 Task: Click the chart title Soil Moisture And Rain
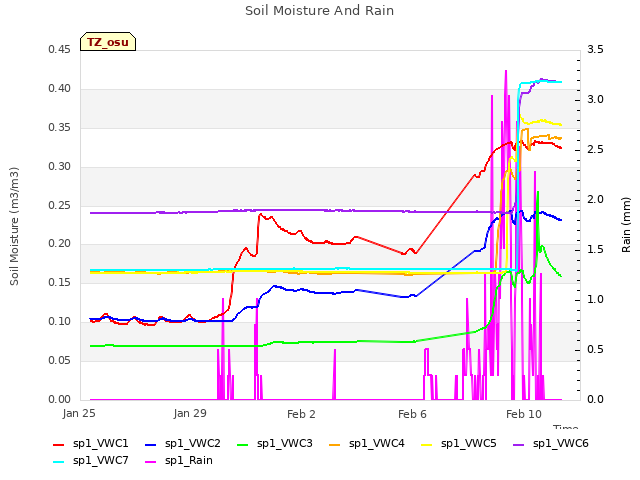(x=320, y=11)
